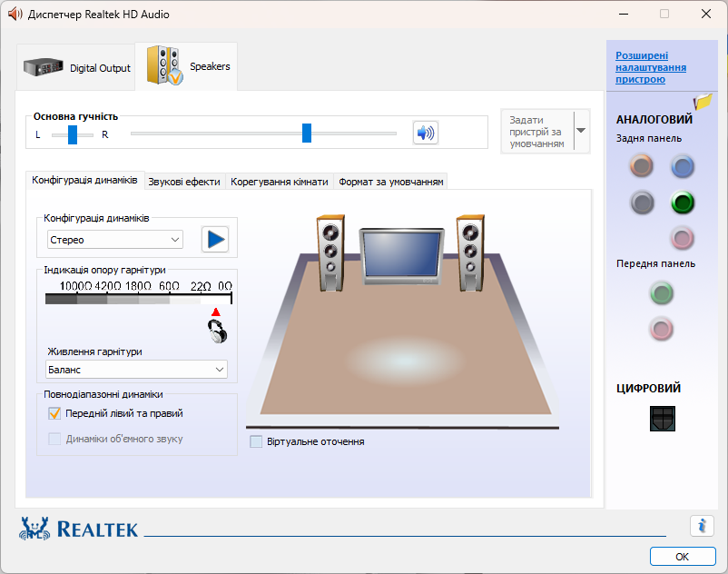Switch to the Digital Output tab
Screen dimensions: 728x574
point(76,68)
